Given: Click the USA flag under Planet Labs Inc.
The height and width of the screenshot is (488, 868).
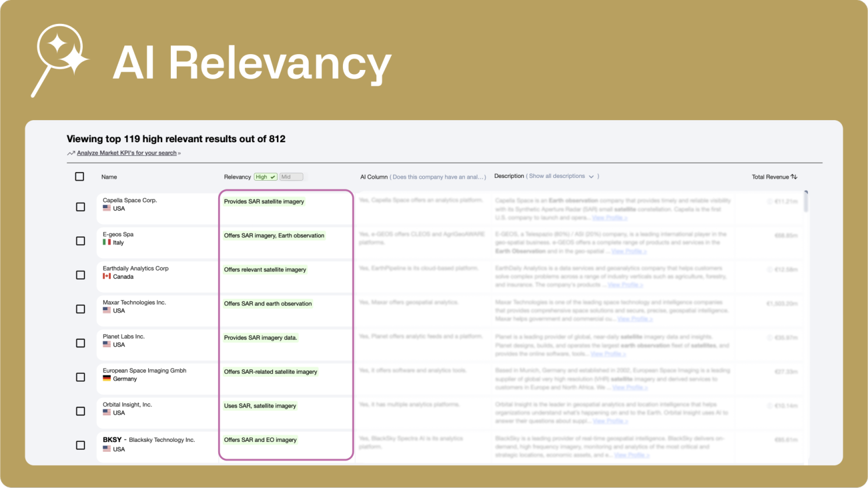Looking at the screenshot, I should click(x=107, y=344).
